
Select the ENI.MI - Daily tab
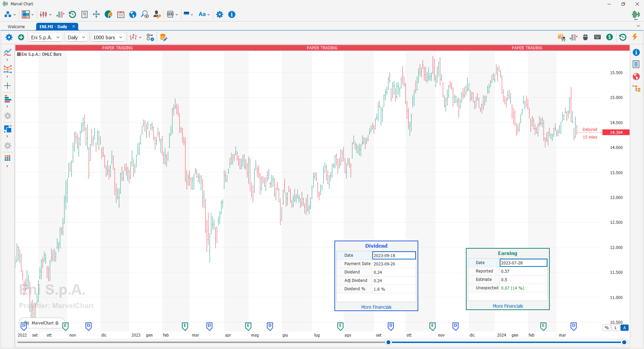[x=53, y=27]
